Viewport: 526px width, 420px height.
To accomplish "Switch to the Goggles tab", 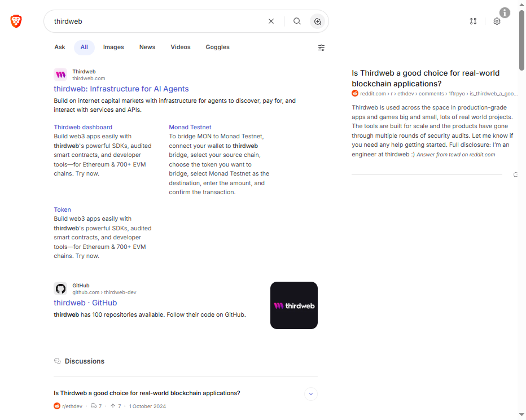I will pyautogui.click(x=217, y=47).
